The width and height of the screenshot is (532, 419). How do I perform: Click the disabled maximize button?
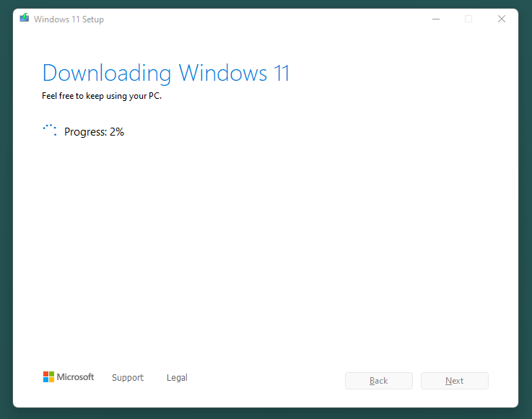click(x=468, y=19)
